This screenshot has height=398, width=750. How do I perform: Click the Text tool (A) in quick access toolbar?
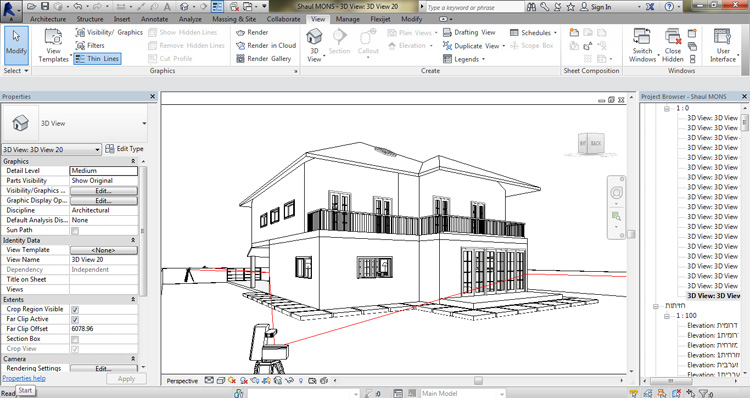coord(167,7)
